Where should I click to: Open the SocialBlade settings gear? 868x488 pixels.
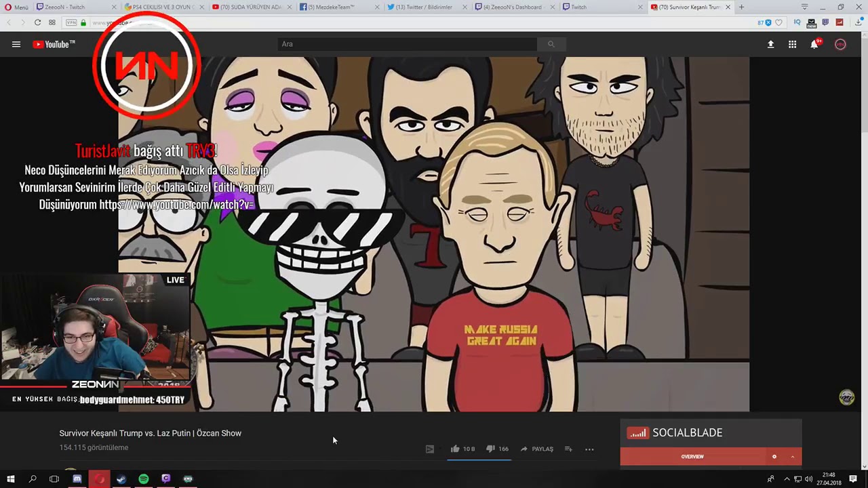774,457
